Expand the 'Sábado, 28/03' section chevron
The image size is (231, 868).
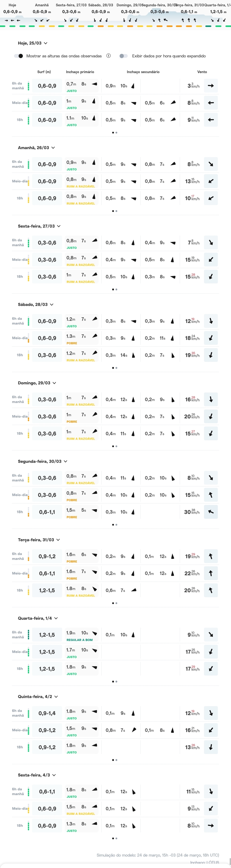[x=52, y=305]
